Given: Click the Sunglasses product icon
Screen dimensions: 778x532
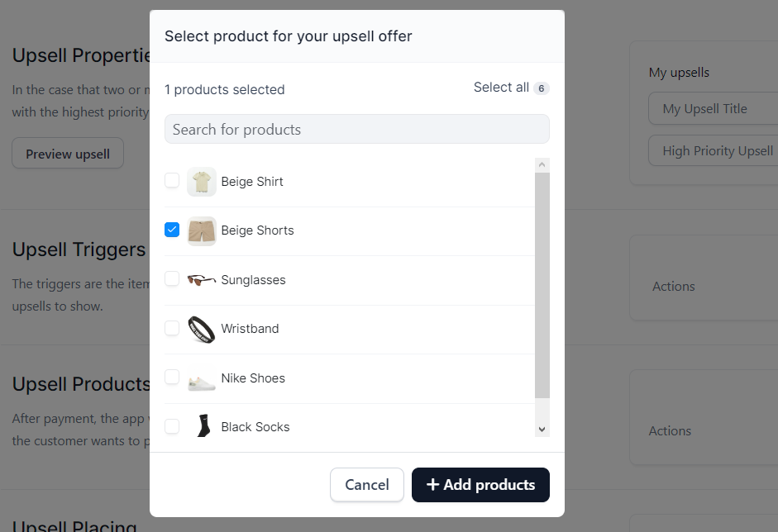Looking at the screenshot, I should [202, 280].
